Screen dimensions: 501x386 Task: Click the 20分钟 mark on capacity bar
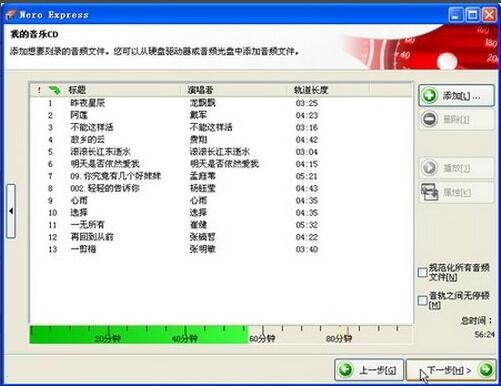pos(107,339)
